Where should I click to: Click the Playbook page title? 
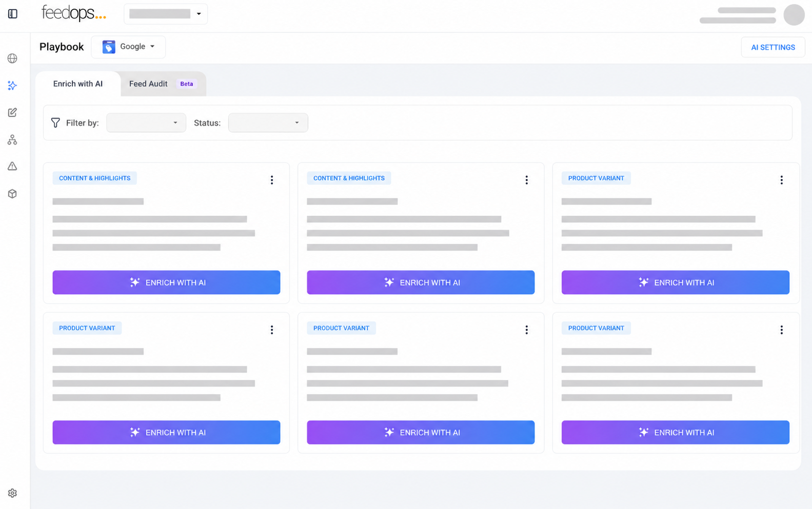point(62,47)
